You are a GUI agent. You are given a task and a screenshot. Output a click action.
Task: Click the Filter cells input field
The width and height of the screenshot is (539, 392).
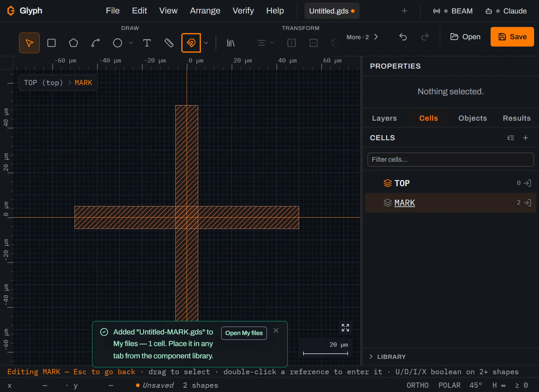click(x=450, y=160)
